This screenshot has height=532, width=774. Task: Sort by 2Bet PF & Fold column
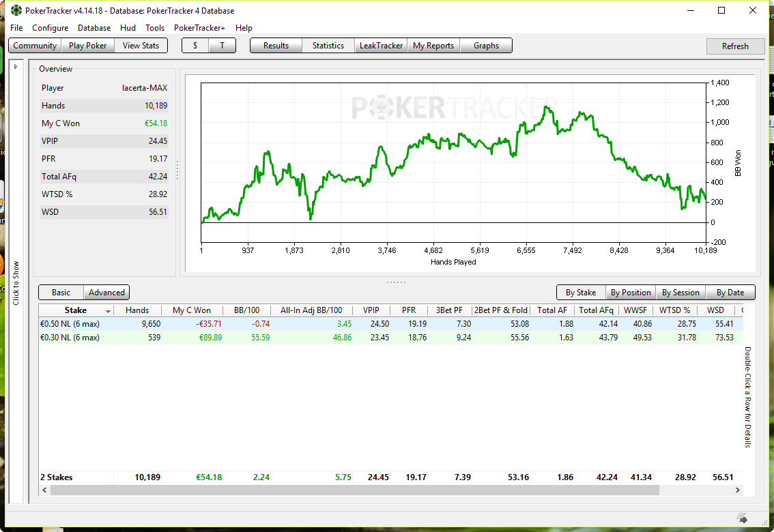tap(501, 310)
